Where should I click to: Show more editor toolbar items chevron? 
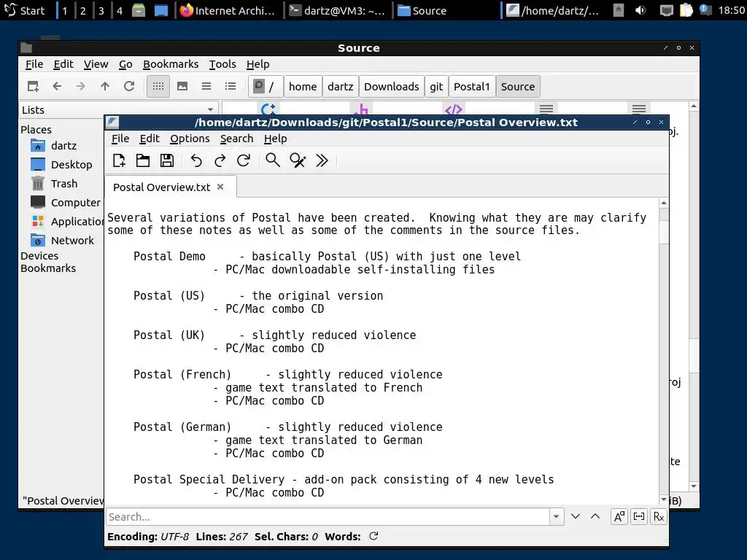click(322, 160)
